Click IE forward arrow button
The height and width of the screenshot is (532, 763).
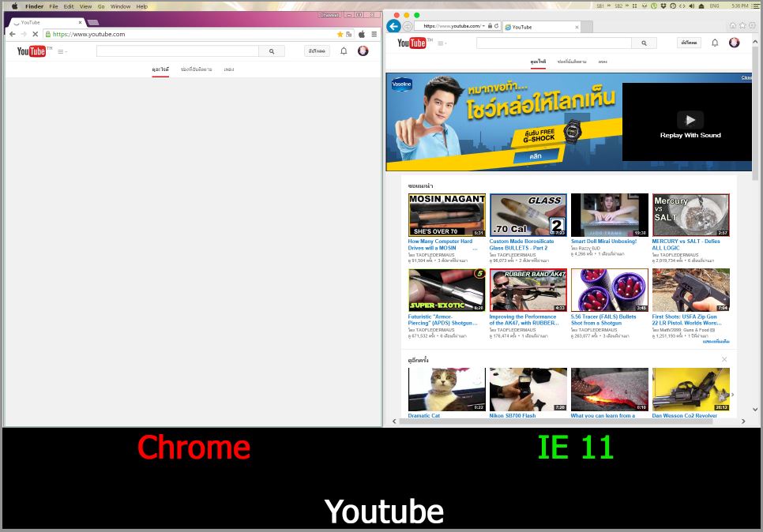coord(408,26)
